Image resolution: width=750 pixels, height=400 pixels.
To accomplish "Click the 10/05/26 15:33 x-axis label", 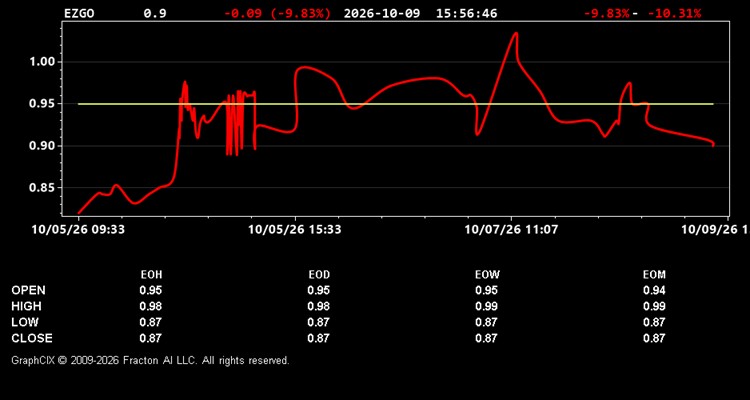I will click(x=295, y=230).
